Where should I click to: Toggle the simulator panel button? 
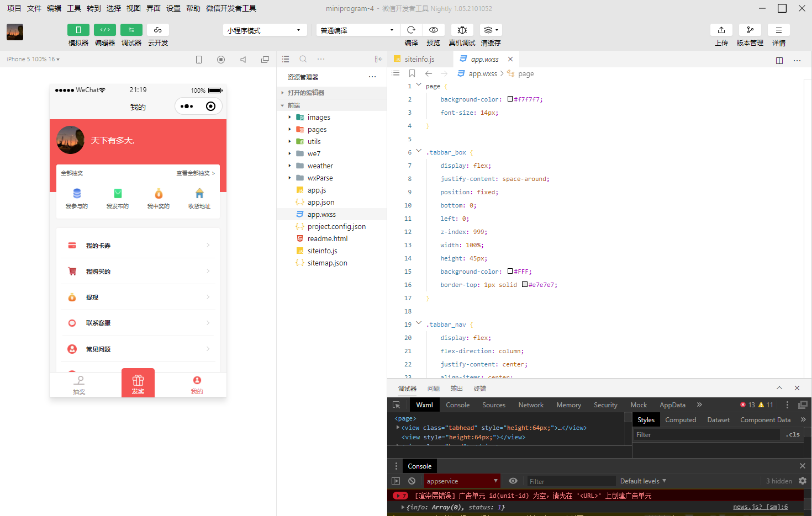(78, 30)
